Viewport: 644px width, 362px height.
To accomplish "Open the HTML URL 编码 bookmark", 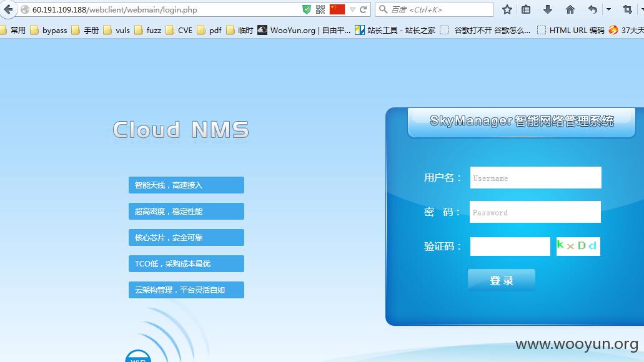I will click(x=571, y=30).
